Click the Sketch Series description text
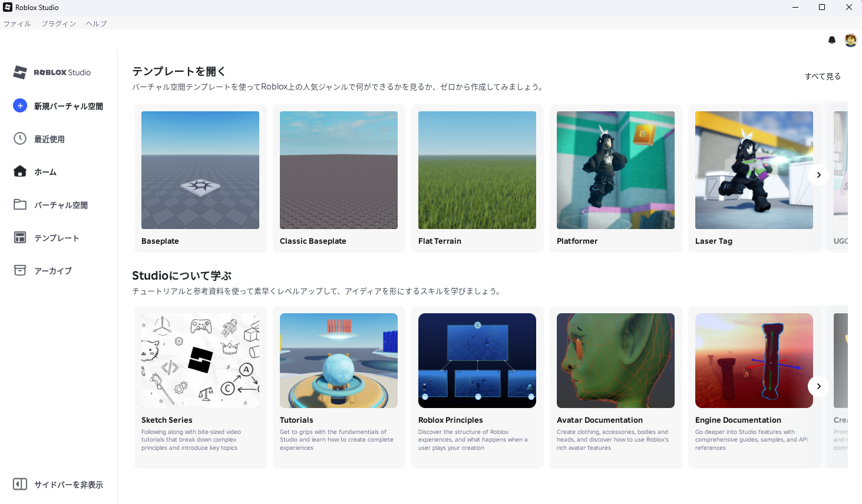This screenshot has height=504, width=862. coord(191,440)
